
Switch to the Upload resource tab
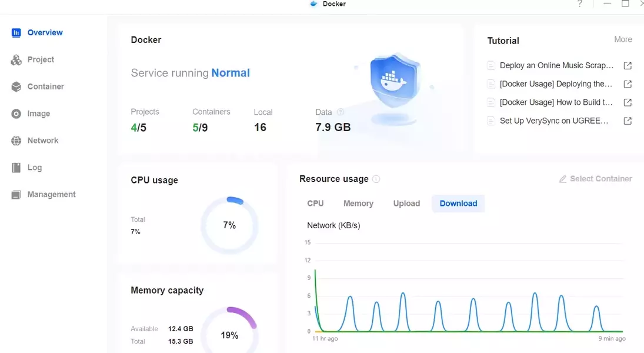pyautogui.click(x=406, y=204)
